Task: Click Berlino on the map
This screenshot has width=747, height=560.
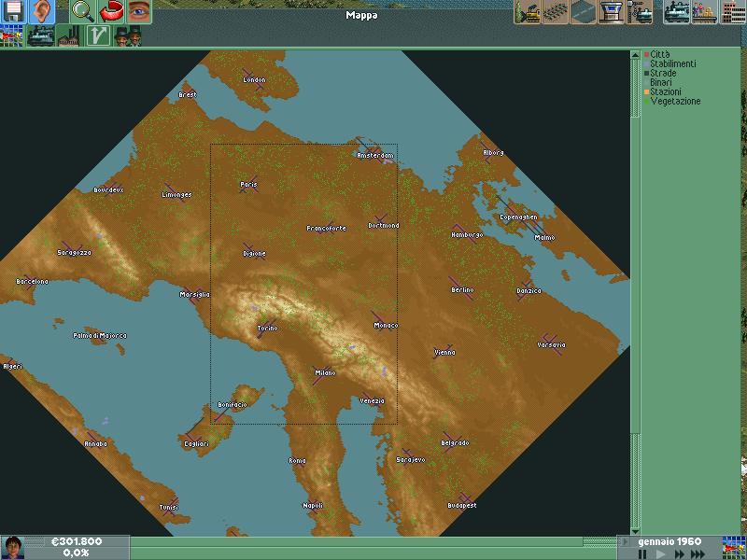Action: tap(462, 290)
